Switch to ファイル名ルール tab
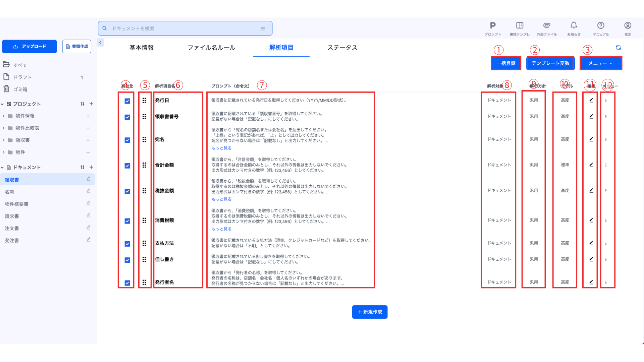The height and width of the screenshot is (362, 644). pyautogui.click(x=211, y=48)
